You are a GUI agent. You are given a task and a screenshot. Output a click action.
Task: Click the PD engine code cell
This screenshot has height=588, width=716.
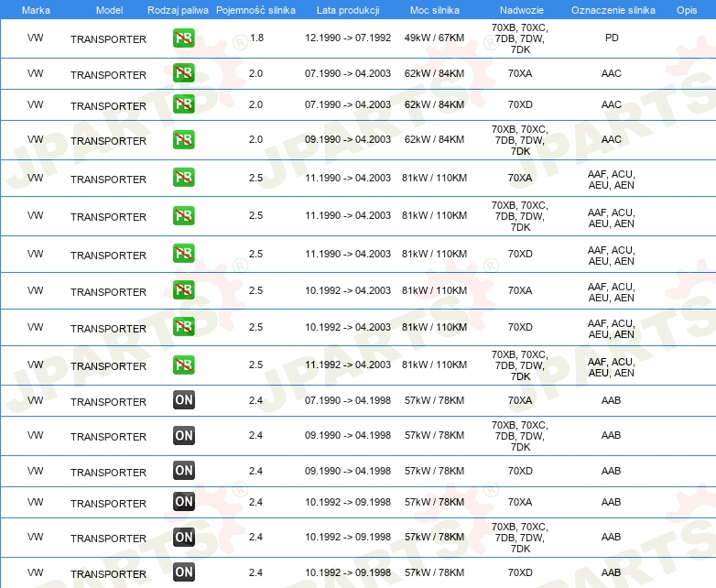tap(612, 38)
